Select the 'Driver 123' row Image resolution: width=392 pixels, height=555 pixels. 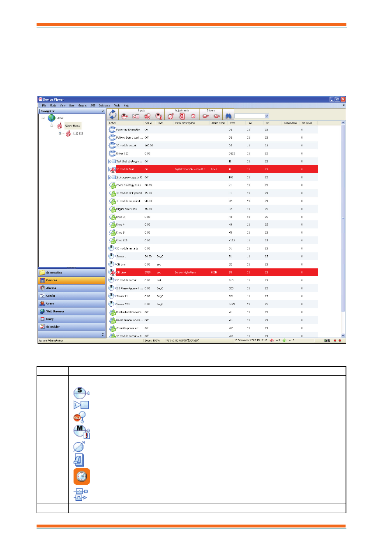(213, 153)
